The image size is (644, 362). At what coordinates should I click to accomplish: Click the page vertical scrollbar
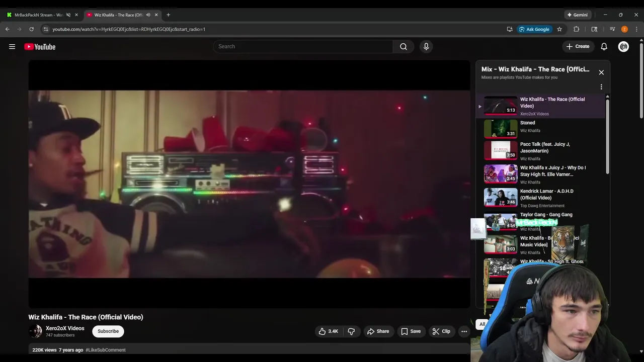tap(641, 80)
